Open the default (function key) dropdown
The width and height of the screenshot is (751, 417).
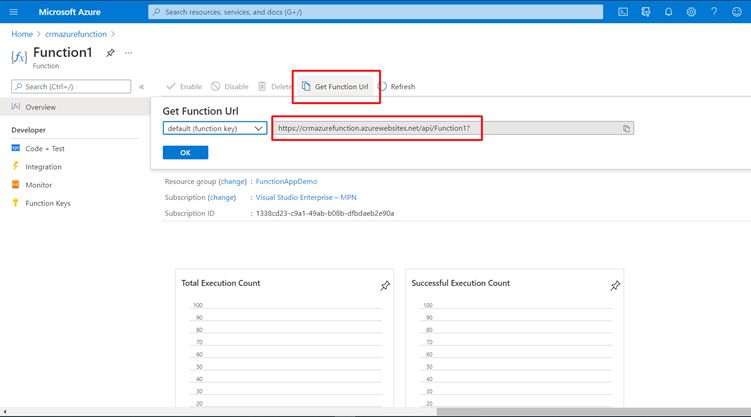(x=215, y=128)
